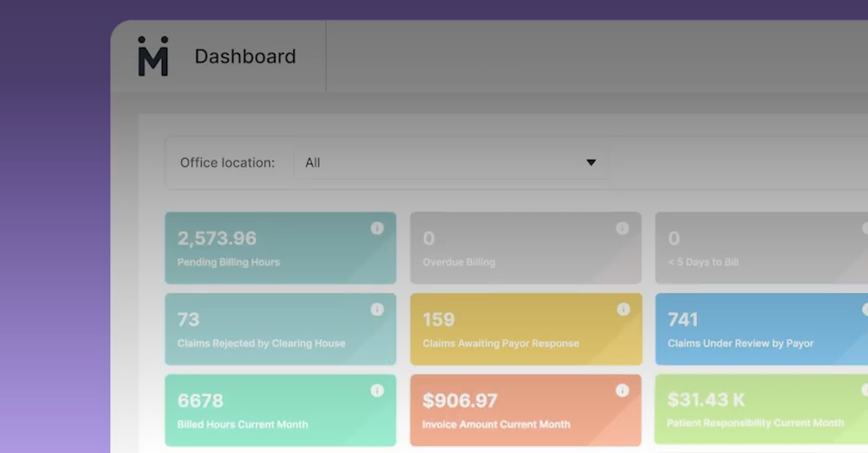Open info icon on Pending Billing Hours card
This screenshot has width=868, height=453.
377,228
